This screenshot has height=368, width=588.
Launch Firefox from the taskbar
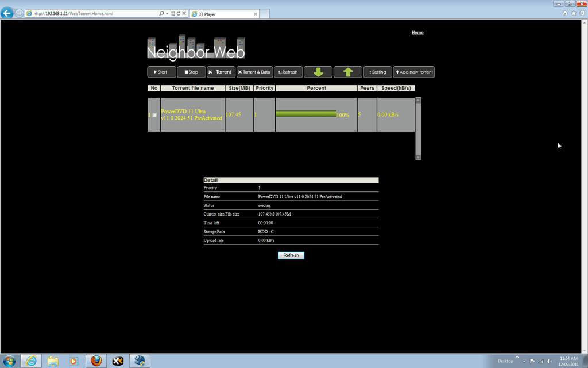pyautogui.click(x=96, y=361)
